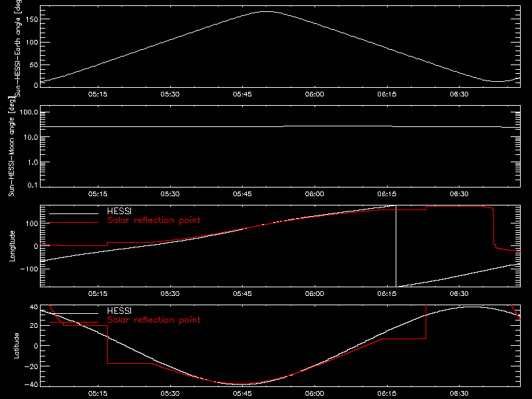Click 06:15 time label under Longitude plot
Viewport: 532px width, 399px height.
coord(387,294)
